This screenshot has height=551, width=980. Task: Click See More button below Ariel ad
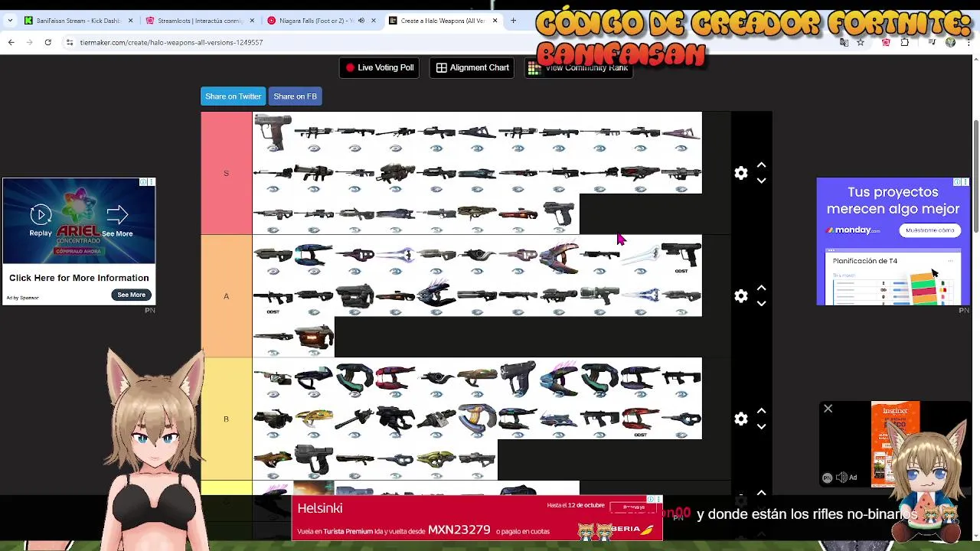click(131, 295)
